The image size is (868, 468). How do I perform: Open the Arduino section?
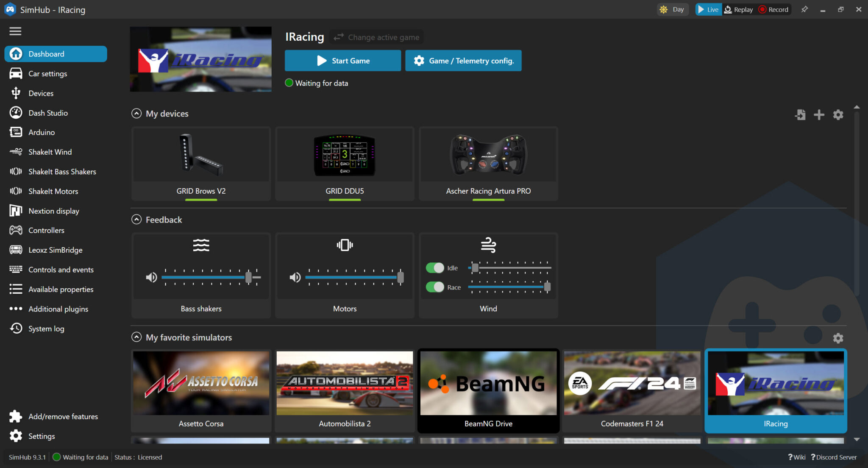(x=41, y=132)
